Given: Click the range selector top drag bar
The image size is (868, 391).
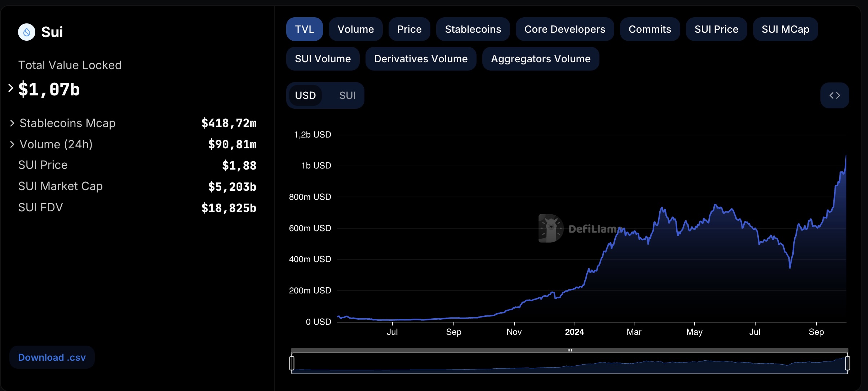Looking at the screenshot, I should coord(570,350).
